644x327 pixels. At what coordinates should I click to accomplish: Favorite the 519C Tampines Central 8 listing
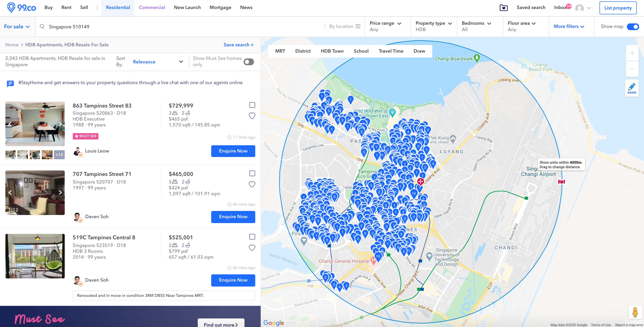pyautogui.click(x=252, y=248)
